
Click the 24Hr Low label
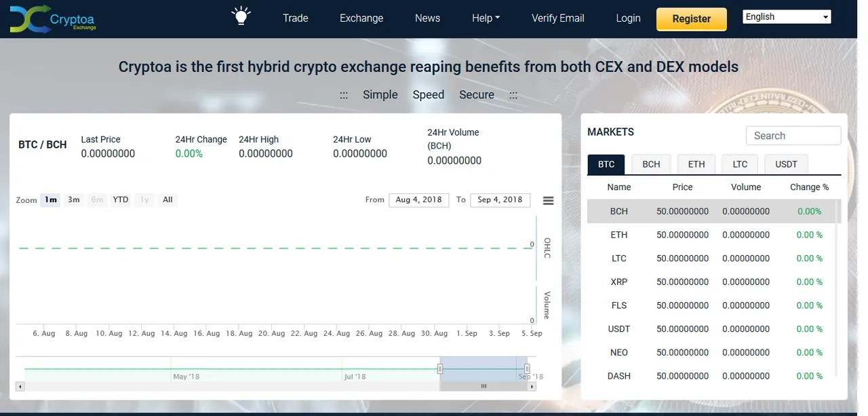[x=352, y=139]
